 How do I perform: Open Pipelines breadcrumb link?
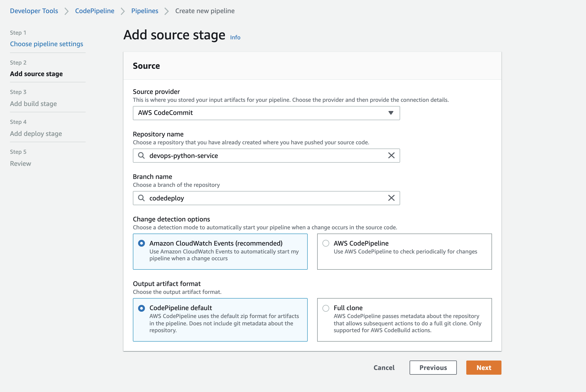point(145,11)
